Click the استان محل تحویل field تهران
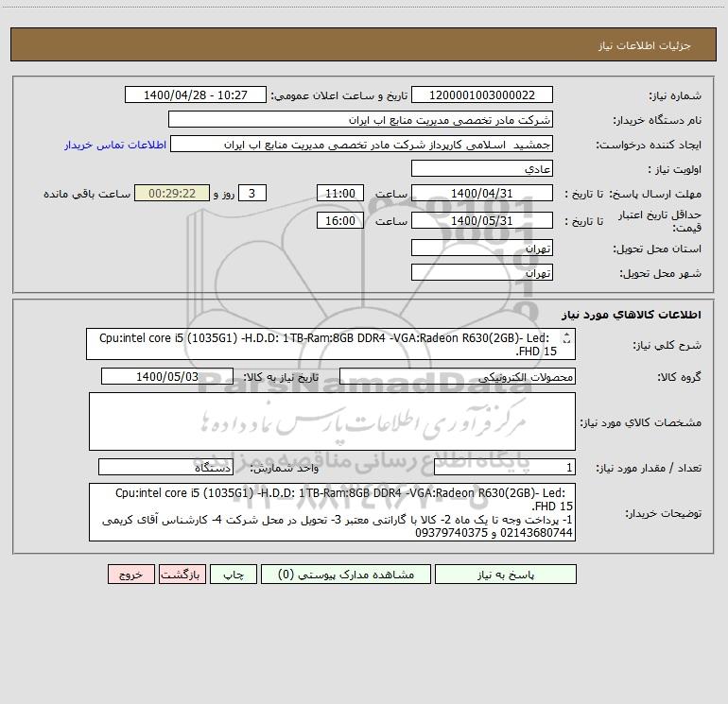Viewport: 728px width, 704px height. pyautogui.click(x=482, y=248)
